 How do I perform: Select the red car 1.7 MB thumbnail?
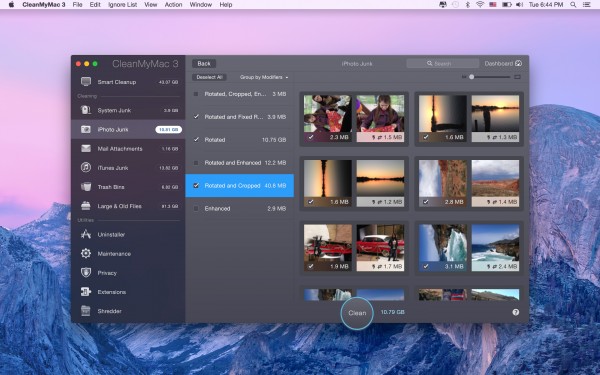380,248
